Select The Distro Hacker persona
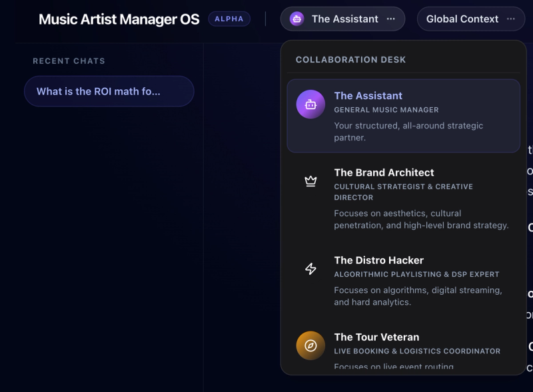Screen dimensions: 533x392 click(x=404, y=281)
